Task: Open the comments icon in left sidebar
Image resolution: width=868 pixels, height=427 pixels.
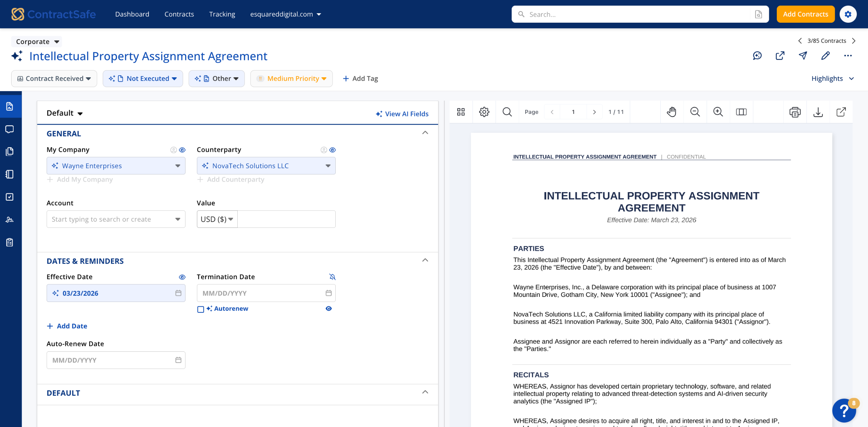Action: point(9,129)
